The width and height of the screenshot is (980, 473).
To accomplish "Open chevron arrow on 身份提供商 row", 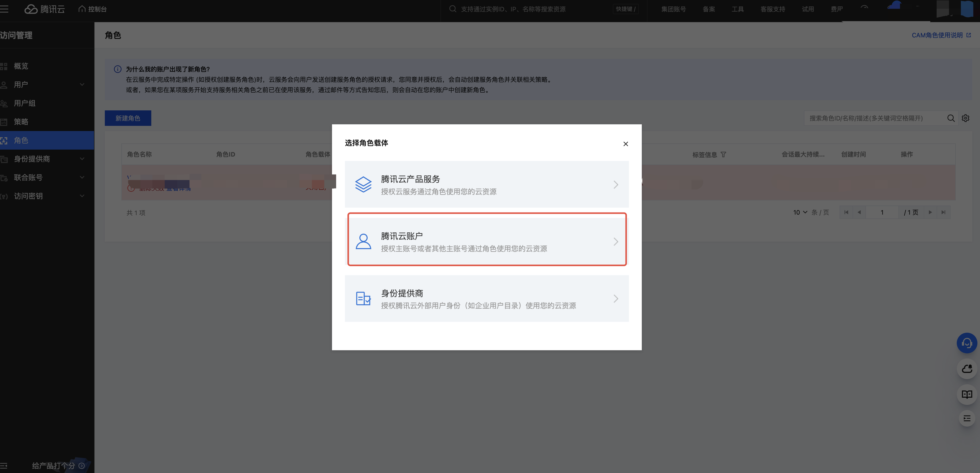I will coord(615,299).
